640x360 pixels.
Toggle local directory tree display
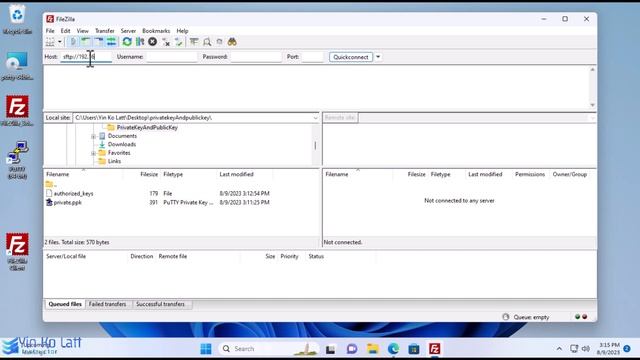[86, 42]
